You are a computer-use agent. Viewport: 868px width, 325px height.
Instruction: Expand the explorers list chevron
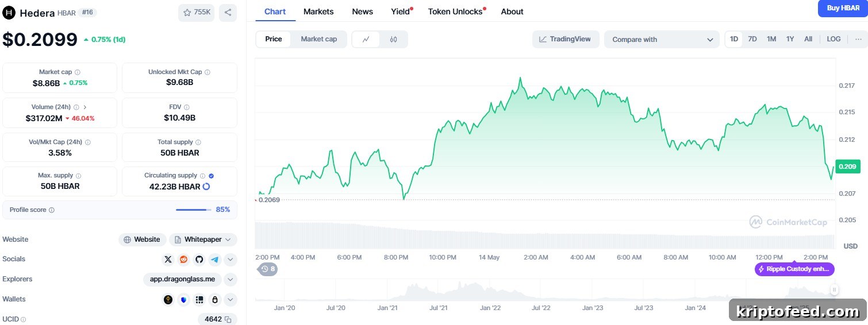point(231,280)
